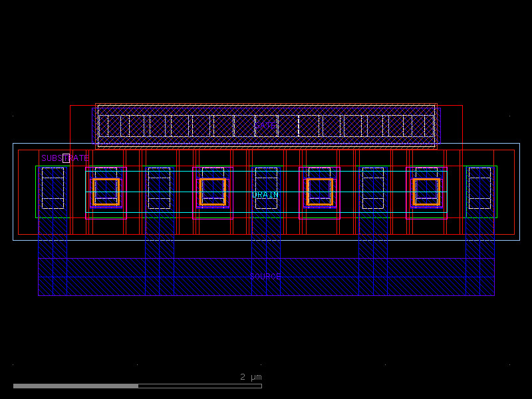Select the third orange drain via
This screenshot has height=399, width=532.
point(318,192)
